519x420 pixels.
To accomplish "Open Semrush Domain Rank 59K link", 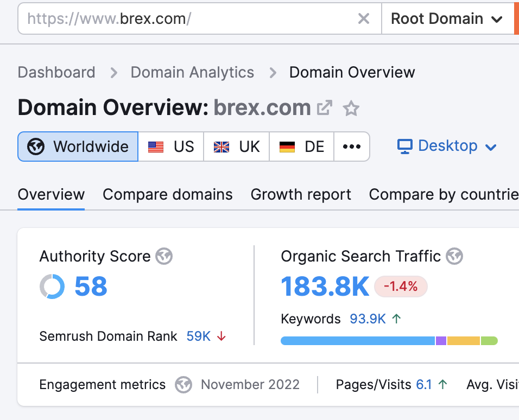I will 198,336.
